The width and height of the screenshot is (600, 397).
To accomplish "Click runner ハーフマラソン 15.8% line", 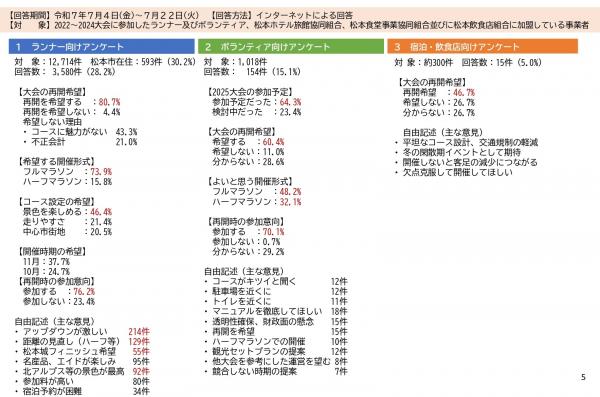I will pos(67,182).
